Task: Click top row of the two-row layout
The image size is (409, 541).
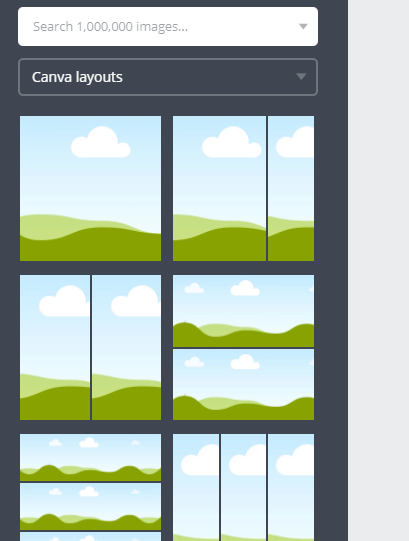Action: point(243,311)
